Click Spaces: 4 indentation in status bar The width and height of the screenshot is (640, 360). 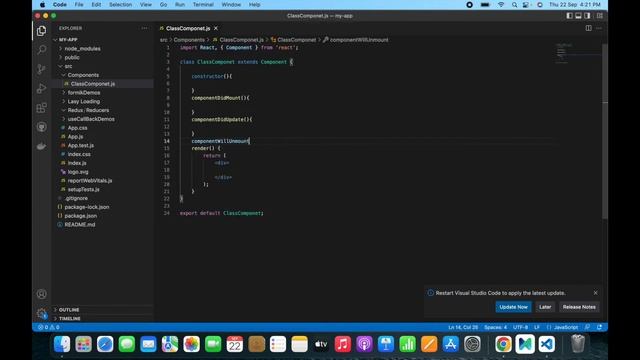pyautogui.click(x=495, y=327)
